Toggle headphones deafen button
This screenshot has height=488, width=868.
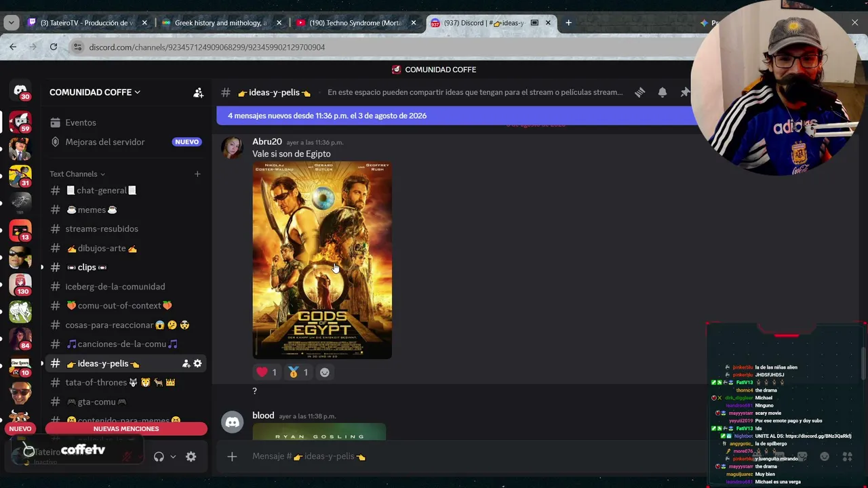[159, 457]
